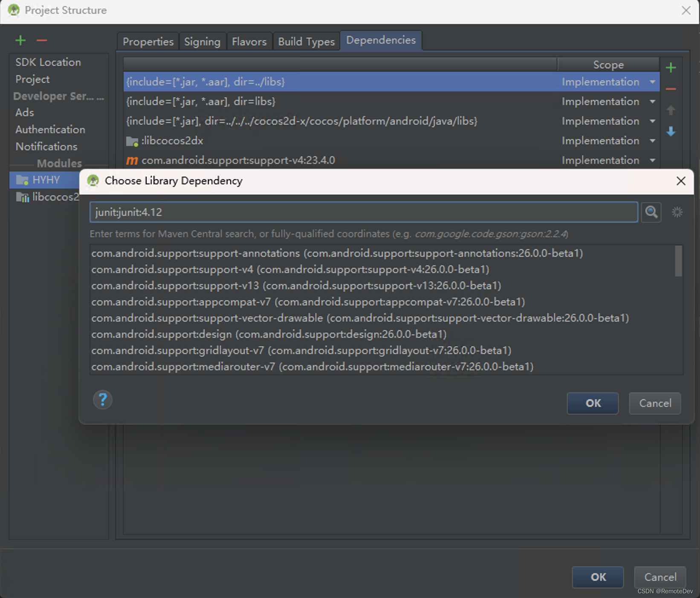
Task: Open scope dropdown for dir=libs row
Action: (652, 102)
